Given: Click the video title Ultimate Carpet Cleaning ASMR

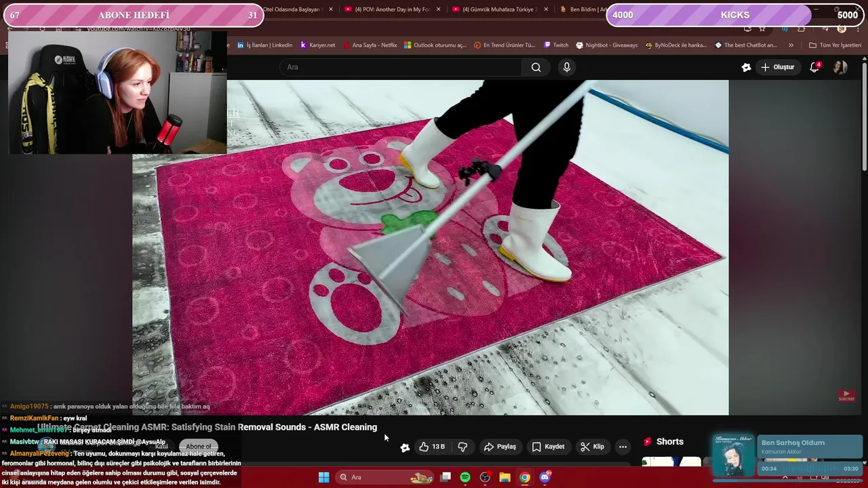Looking at the screenshot, I should (207, 427).
